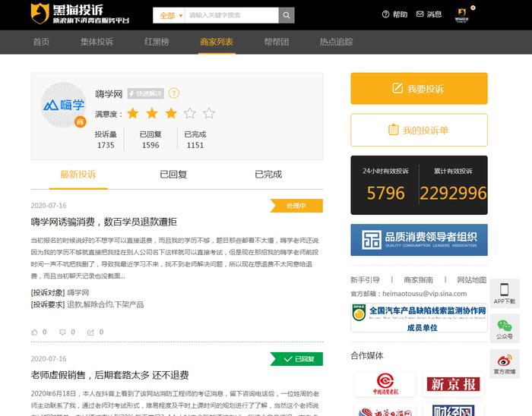Screen dimensions: 532x416
Task: Switch to the 已完成 tab
Action: [x=268, y=175]
